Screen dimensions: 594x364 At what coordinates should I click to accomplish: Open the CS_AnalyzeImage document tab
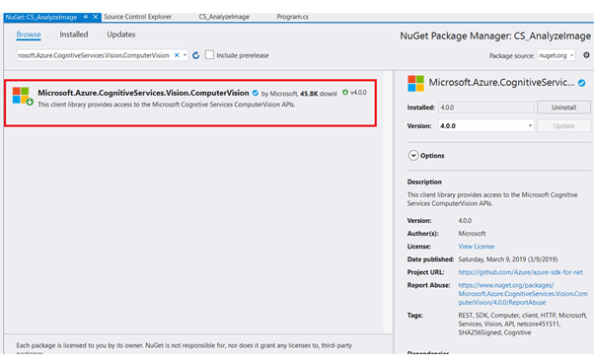[x=224, y=17]
